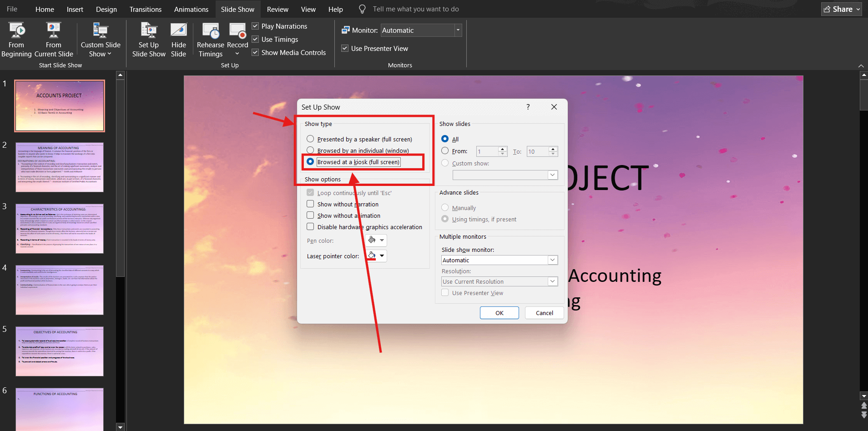Click the Hide Slide icon
Screen dimensions: 868x431
click(178, 30)
